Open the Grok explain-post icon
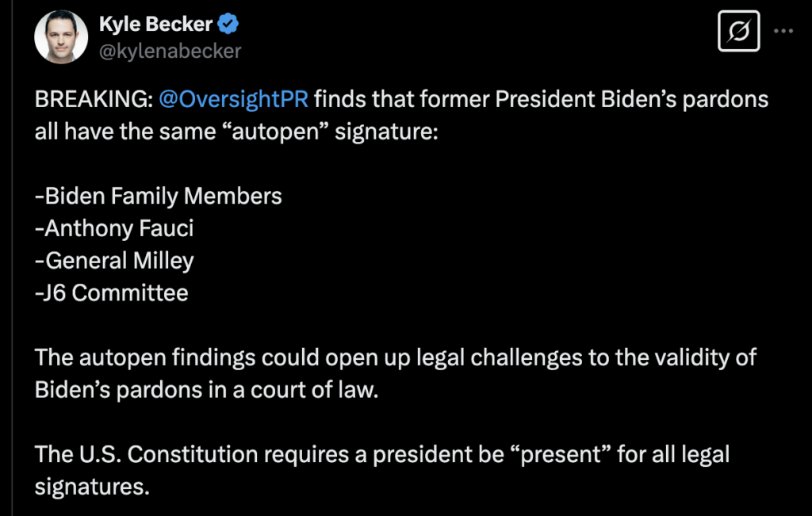This screenshot has height=516, width=812. (738, 32)
